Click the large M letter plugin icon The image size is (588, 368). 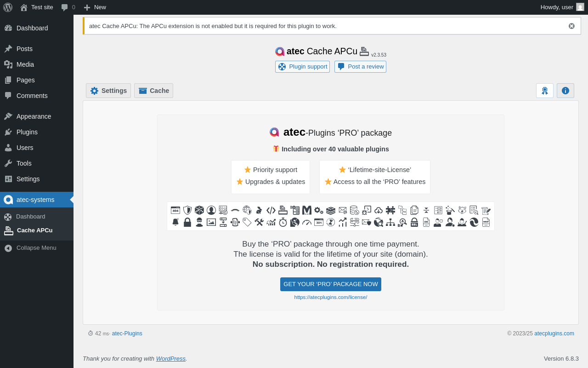(307, 210)
